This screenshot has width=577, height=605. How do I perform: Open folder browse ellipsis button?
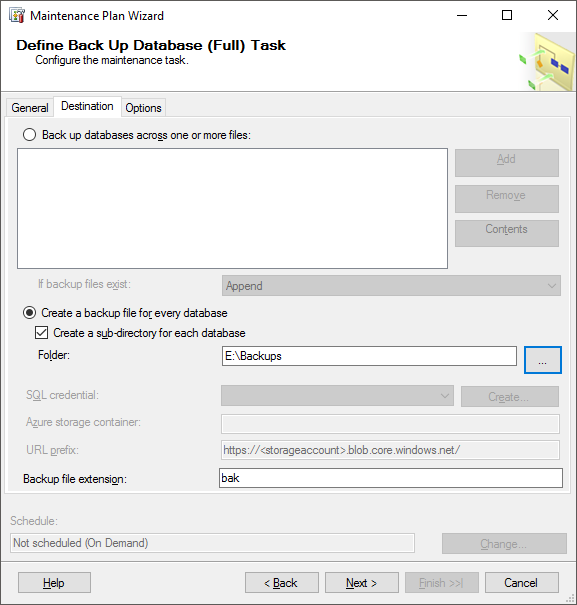pyautogui.click(x=542, y=360)
